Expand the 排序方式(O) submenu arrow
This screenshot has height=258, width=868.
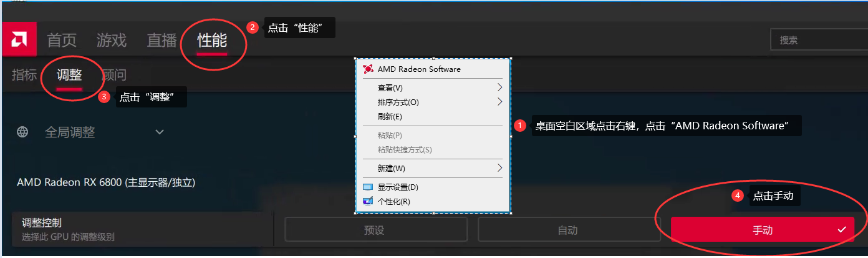pyautogui.click(x=499, y=102)
